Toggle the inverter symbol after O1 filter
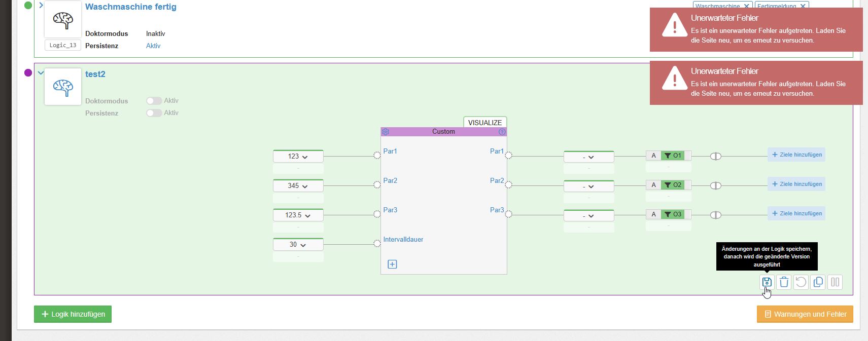868x341 pixels. click(715, 156)
